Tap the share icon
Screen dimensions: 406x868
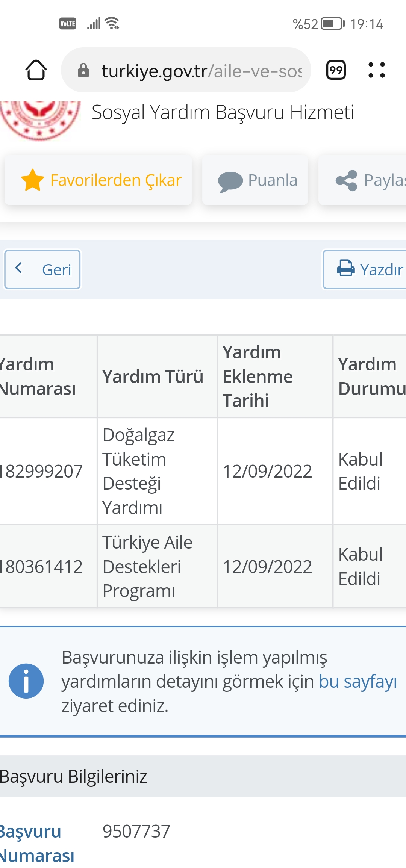click(346, 181)
